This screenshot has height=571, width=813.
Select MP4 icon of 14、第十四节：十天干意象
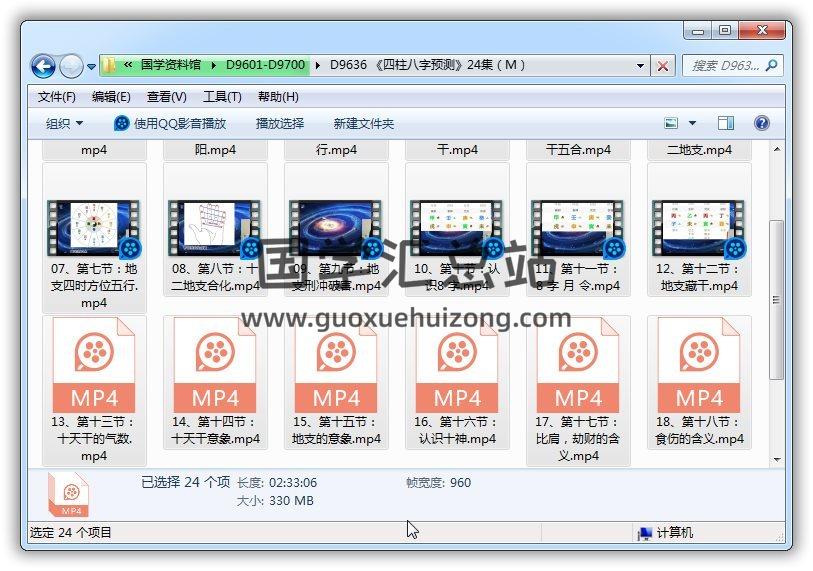215,365
